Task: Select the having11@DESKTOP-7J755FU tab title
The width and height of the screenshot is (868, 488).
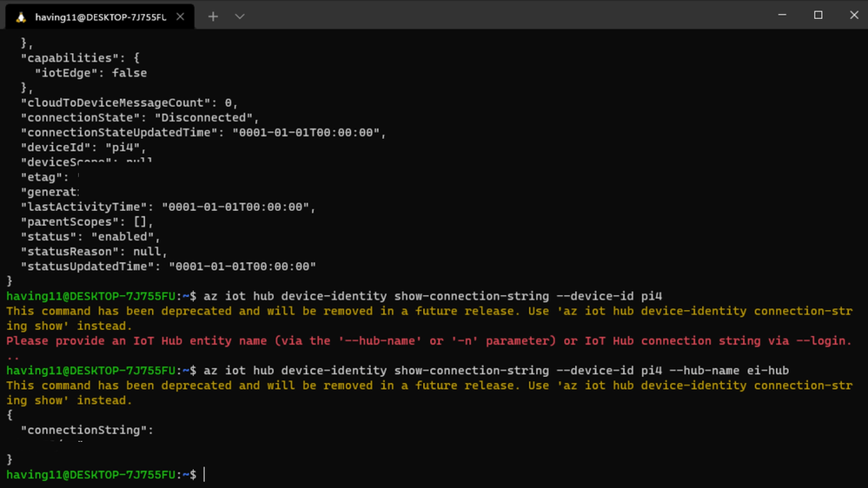Action: 101,17
